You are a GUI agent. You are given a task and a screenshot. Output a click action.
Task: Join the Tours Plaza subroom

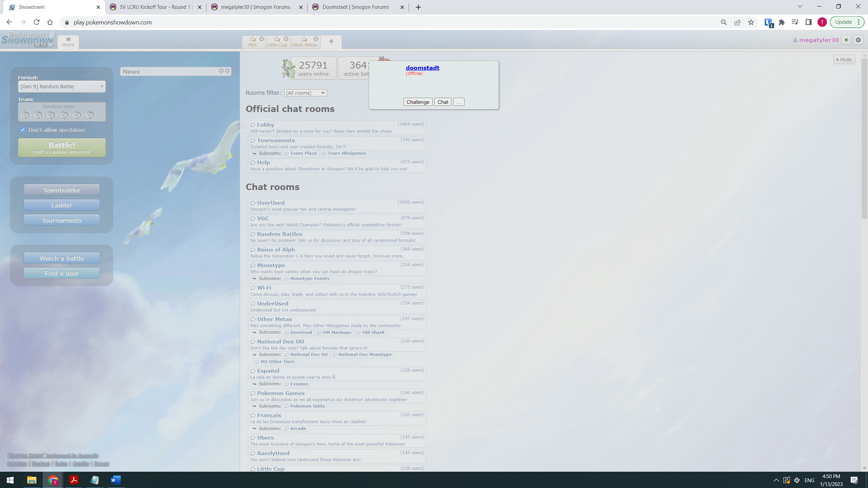point(300,153)
